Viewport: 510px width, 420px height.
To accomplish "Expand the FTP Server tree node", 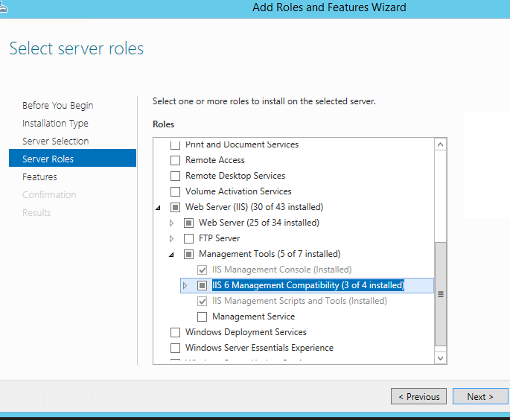I will [x=172, y=238].
